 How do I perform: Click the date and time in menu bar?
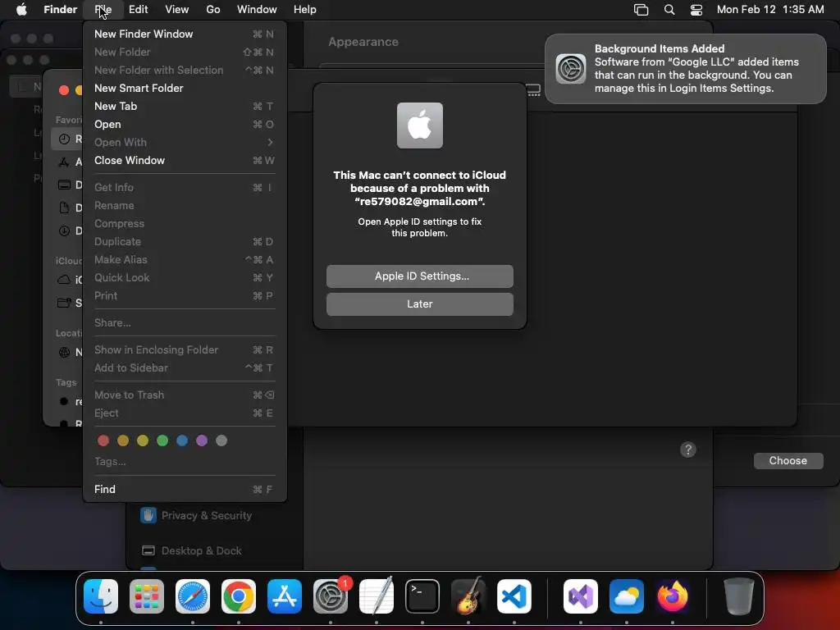pyautogui.click(x=769, y=10)
